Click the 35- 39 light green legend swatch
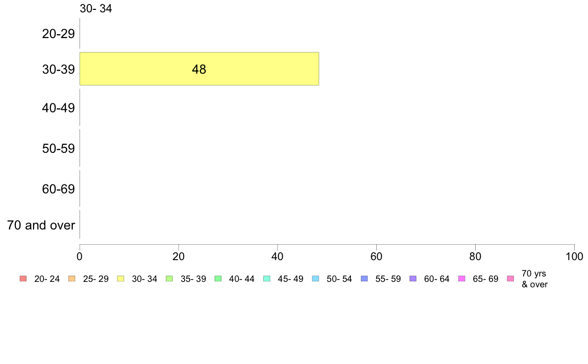588x364 pixels. [x=169, y=278]
